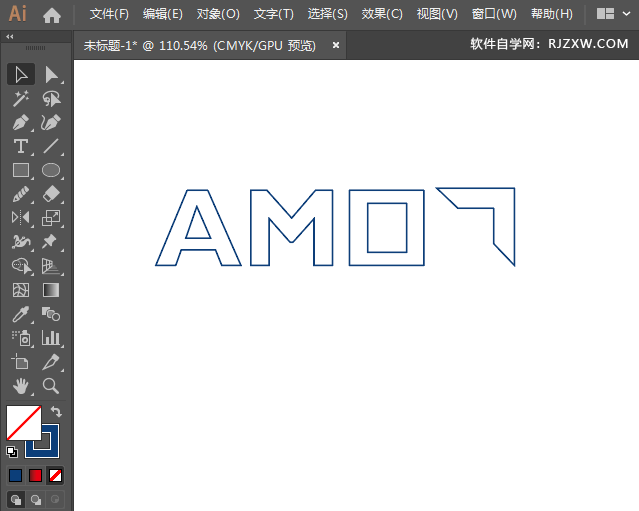The width and height of the screenshot is (639, 511).
Task: Pick the Eyedropper tool
Action: tap(21, 314)
